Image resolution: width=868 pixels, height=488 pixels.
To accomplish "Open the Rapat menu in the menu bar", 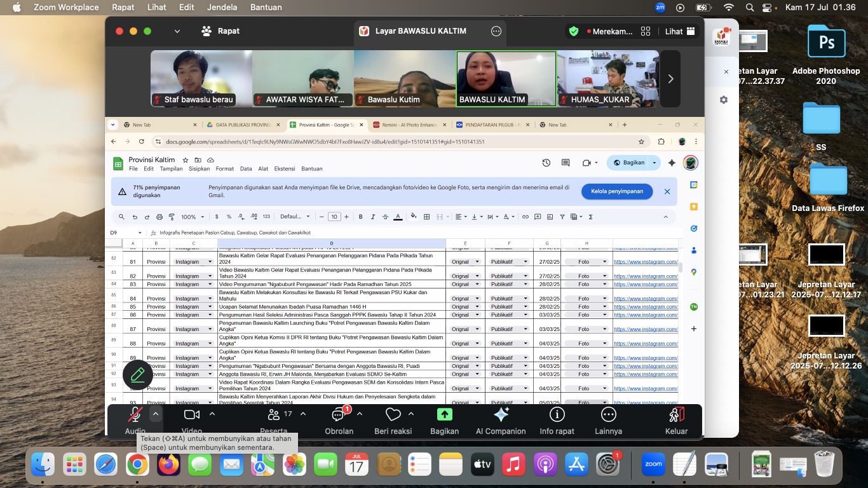I will point(123,8).
